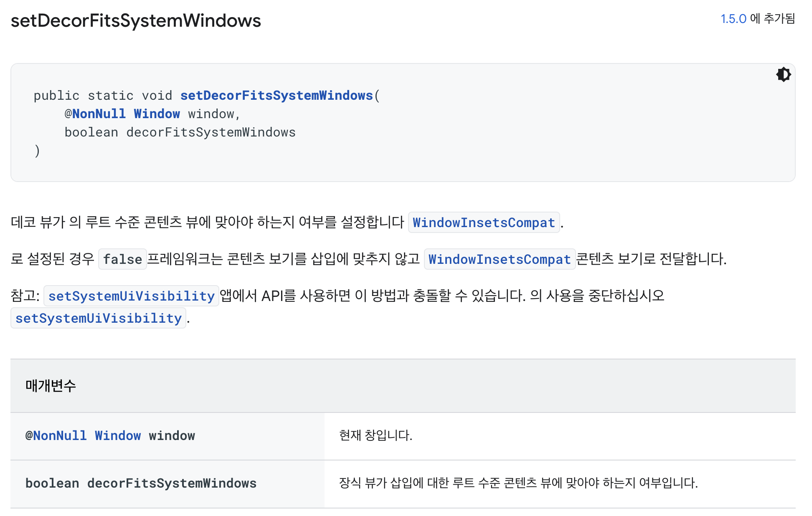
Task: Click the setDecorFitsSystemWindows link in code signature
Action: tap(276, 96)
